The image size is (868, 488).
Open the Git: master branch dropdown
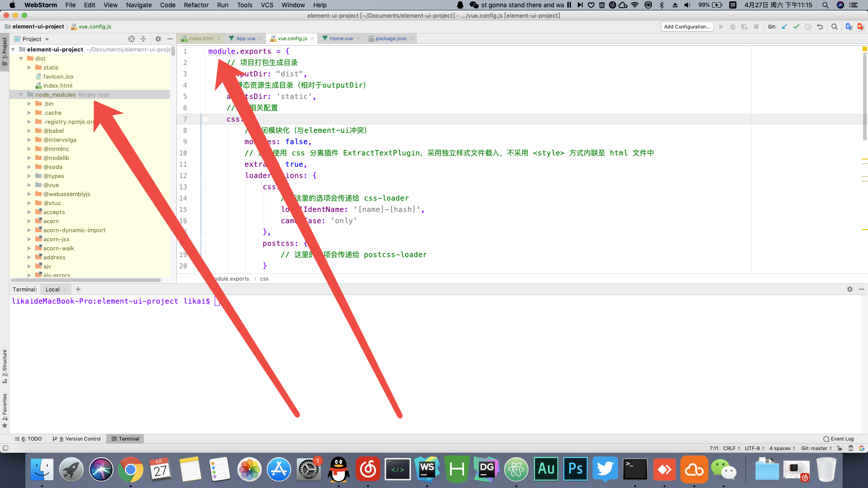pos(816,448)
